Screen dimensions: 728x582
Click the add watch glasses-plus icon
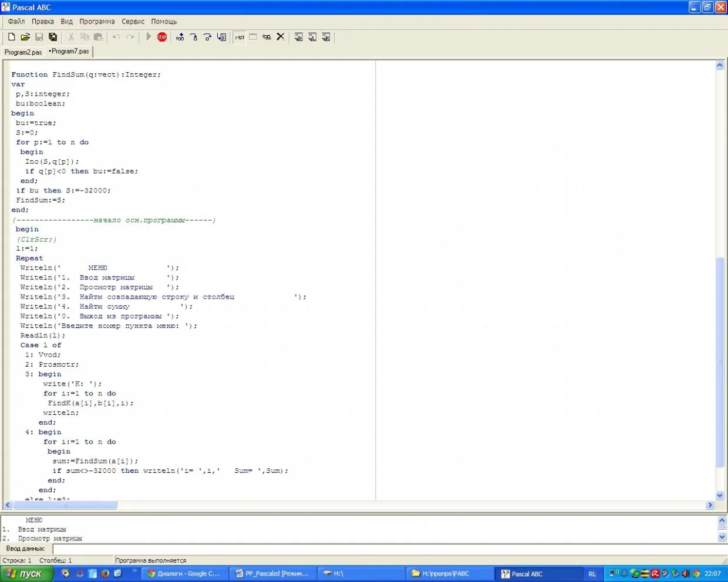(180, 37)
